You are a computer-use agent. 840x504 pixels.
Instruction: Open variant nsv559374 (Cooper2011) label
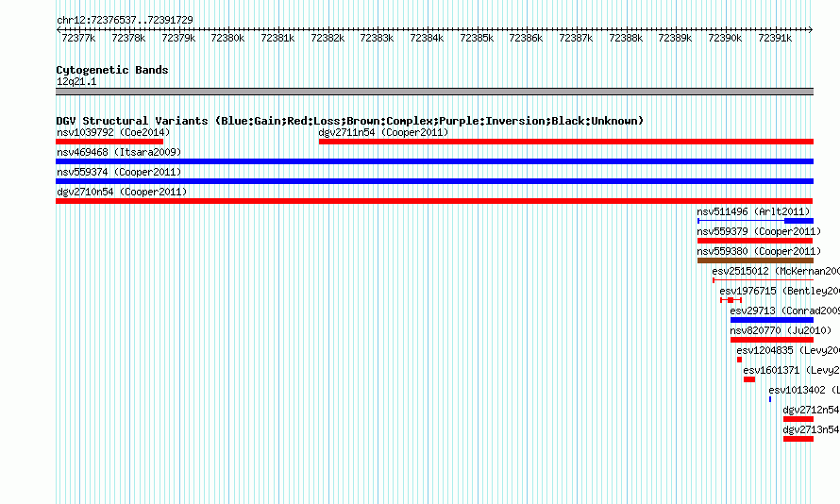(x=119, y=172)
